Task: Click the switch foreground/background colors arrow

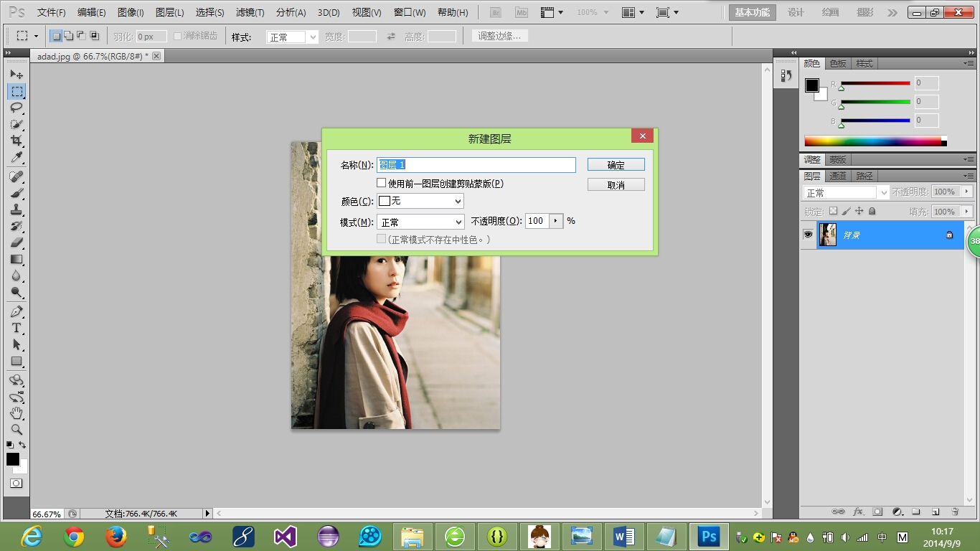Action: pyautogui.click(x=23, y=445)
